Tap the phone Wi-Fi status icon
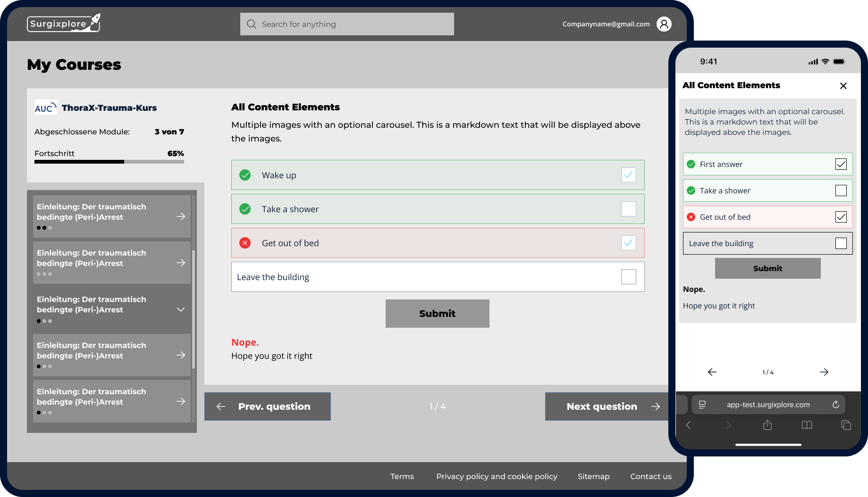This screenshot has height=497, width=868. coord(825,62)
